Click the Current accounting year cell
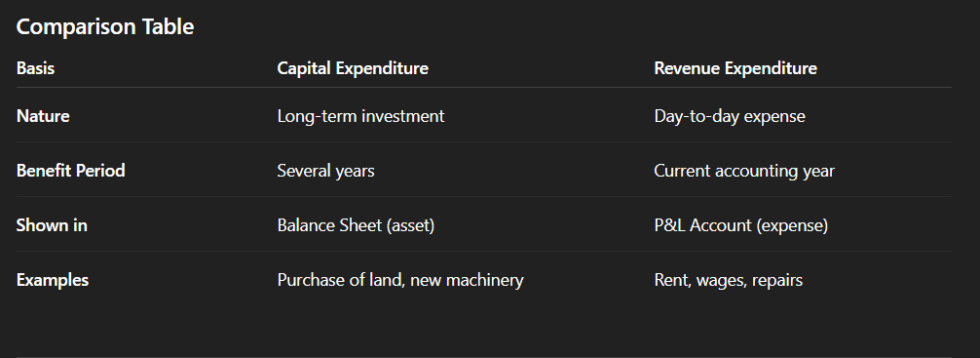The height and width of the screenshot is (358, 980). point(743,171)
